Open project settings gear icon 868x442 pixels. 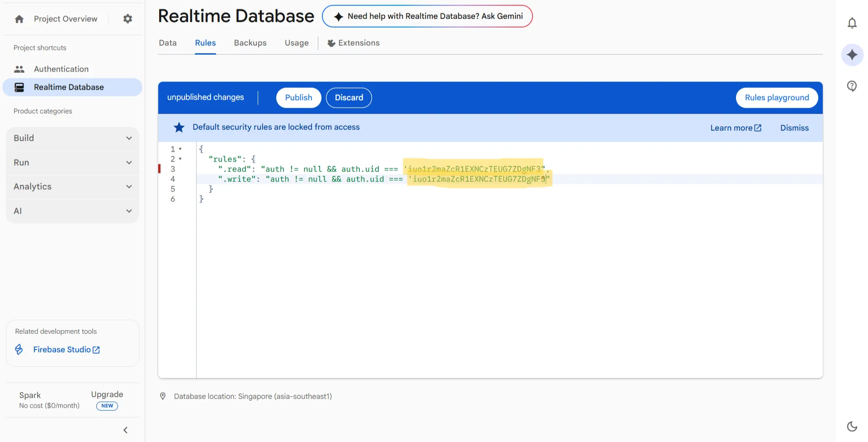tap(128, 19)
